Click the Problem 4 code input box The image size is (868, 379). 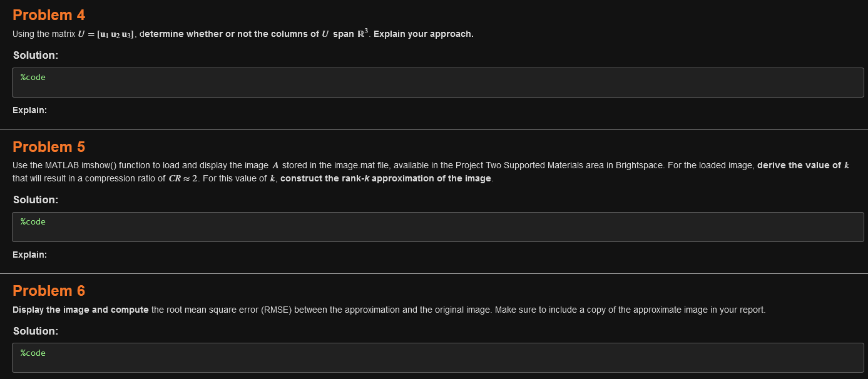point(438,83)
